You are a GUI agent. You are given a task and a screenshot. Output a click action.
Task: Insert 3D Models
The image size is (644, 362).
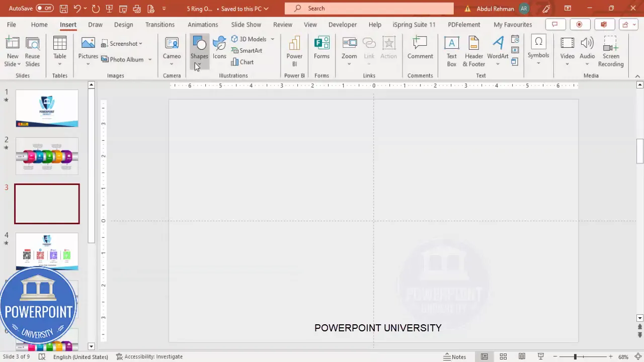(249, 39)
